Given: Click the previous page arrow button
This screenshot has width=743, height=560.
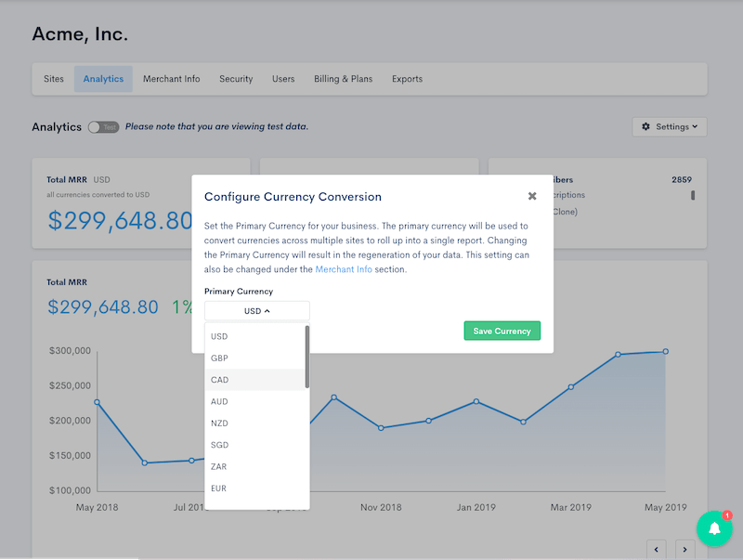Looking at the screenshot, I should [656, 550].
